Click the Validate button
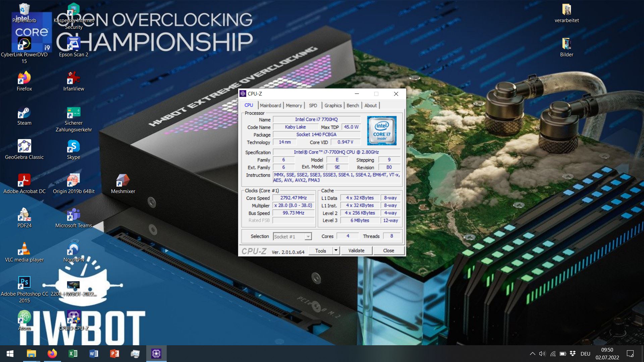This screenshot has height=362, width=644. (x=356, y=250)
